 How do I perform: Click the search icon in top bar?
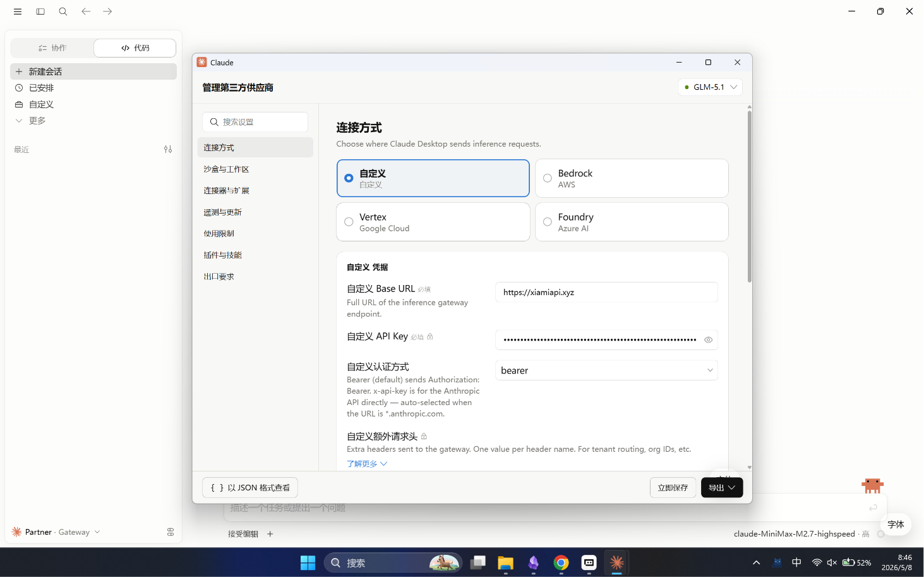(63, 11)
